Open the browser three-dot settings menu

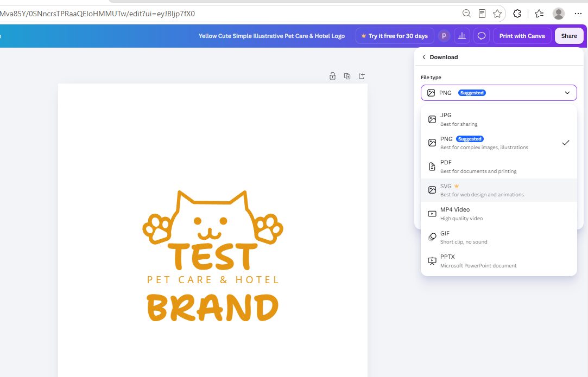coord(578,14)
